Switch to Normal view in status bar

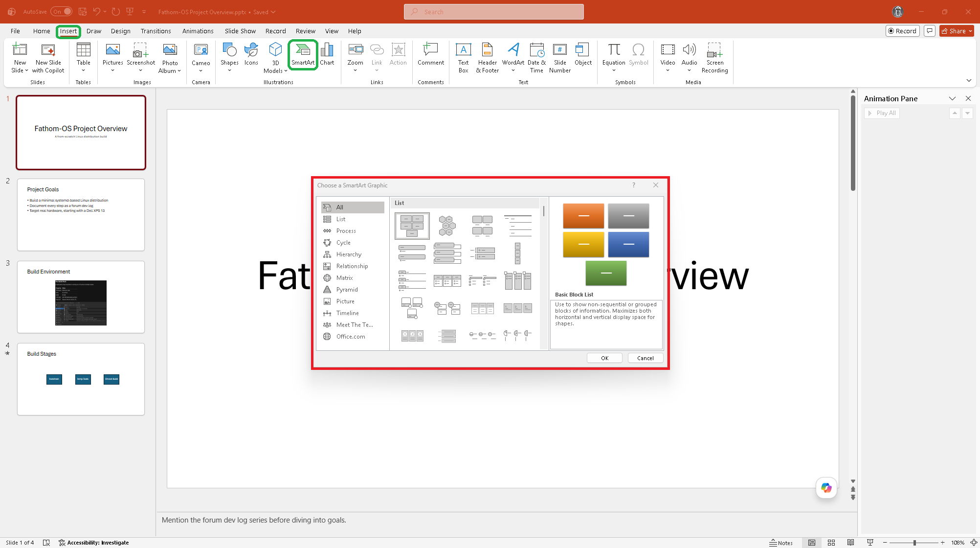click(x=812, y=543)
